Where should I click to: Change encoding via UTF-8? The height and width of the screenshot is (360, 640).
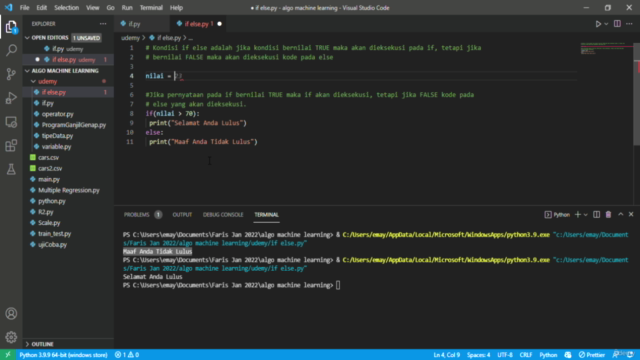[505, 355]
